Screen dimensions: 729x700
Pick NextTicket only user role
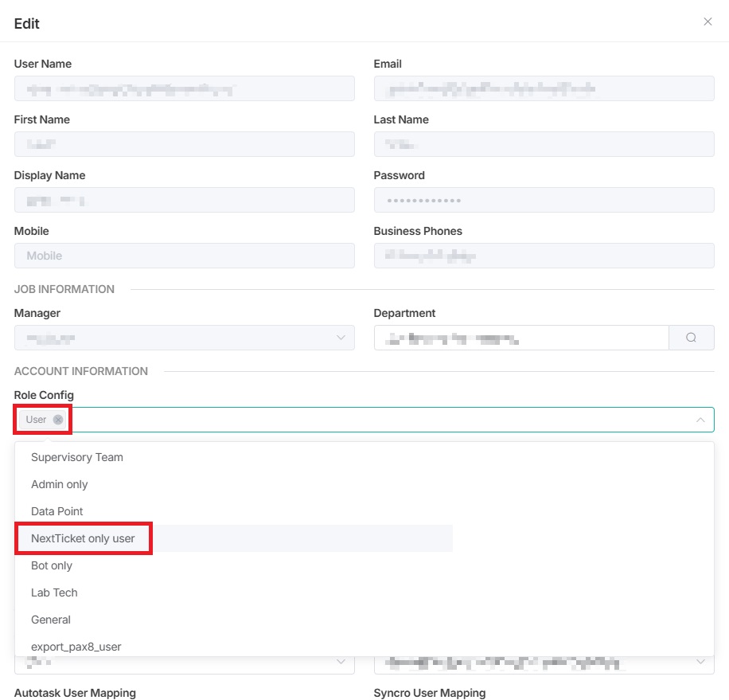click(x=83, y=538)
